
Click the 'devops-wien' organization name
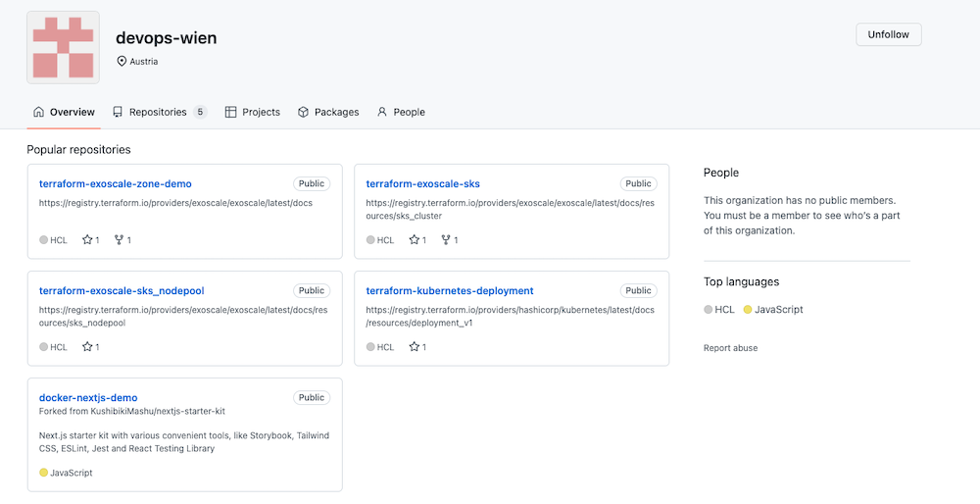(167, 38)
